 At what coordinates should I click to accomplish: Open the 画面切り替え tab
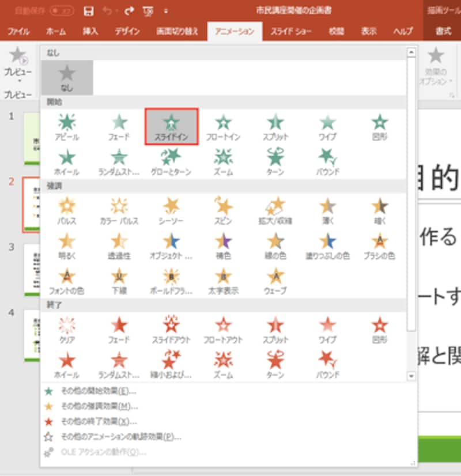point(177,31)
